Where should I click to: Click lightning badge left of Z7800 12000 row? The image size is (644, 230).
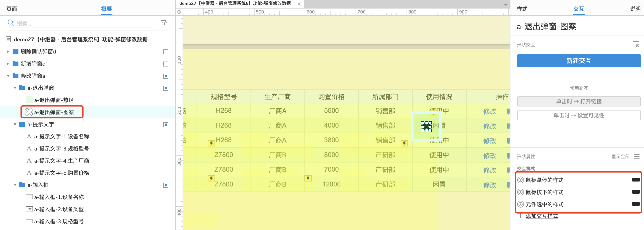pos(211,178)
